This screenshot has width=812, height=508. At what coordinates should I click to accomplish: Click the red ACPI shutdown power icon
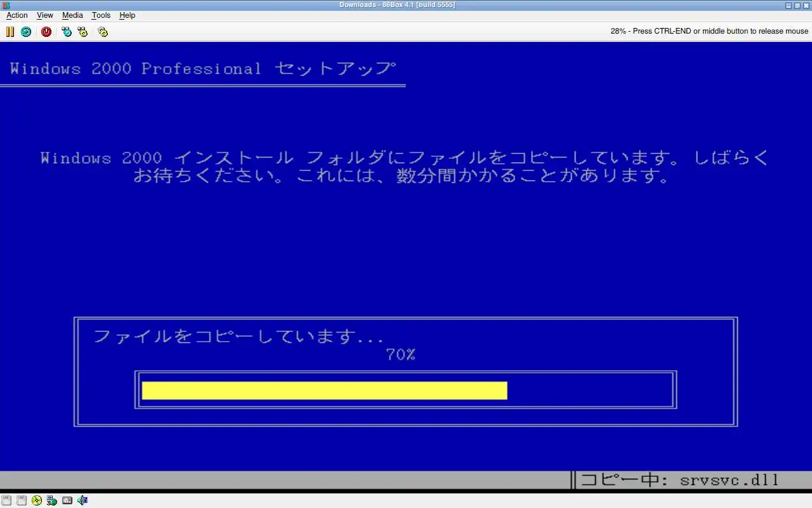click(46, 31)
